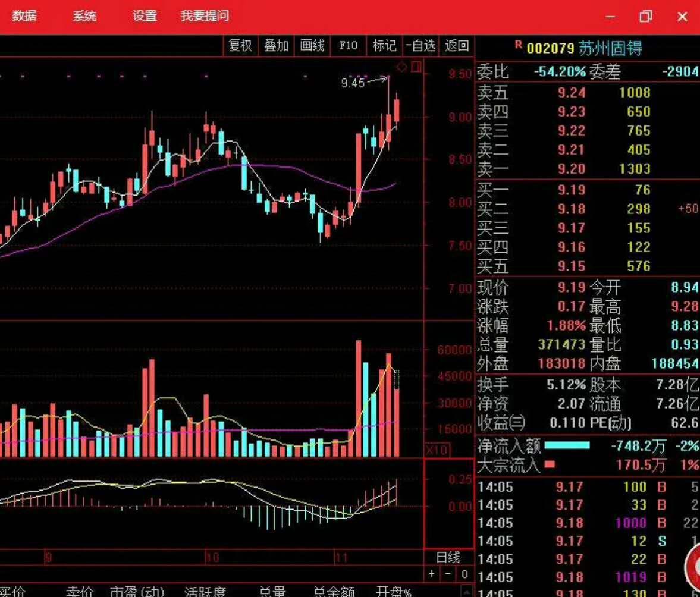Click the 换手 value 5.12%
The width and height of the screenshot is (700, 597).
click(566, 385)
